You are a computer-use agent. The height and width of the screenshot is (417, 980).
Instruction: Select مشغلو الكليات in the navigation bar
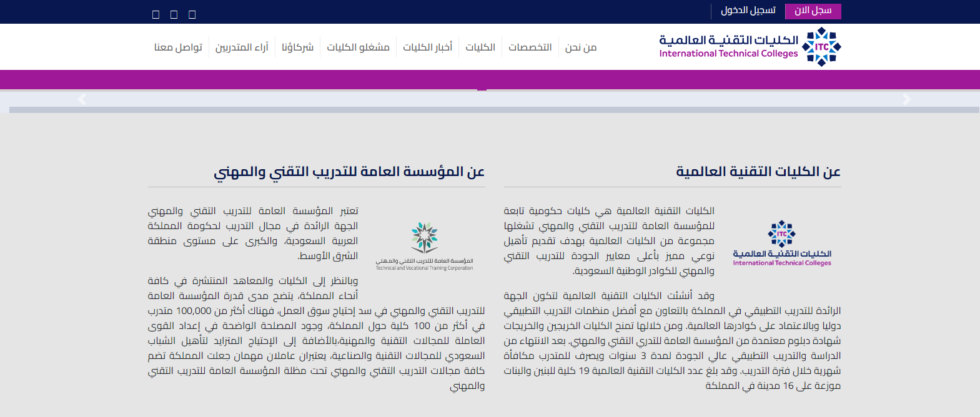[358, 47]
